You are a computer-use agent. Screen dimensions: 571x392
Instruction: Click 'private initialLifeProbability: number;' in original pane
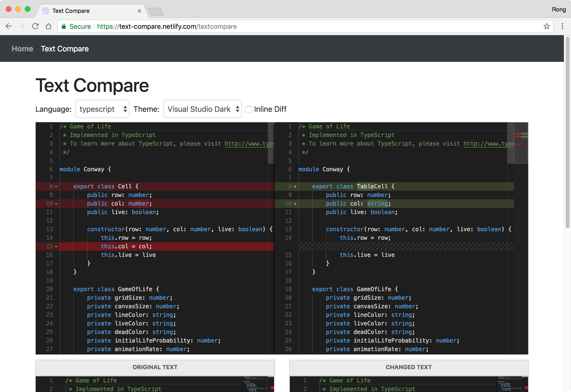coord(154,341)
